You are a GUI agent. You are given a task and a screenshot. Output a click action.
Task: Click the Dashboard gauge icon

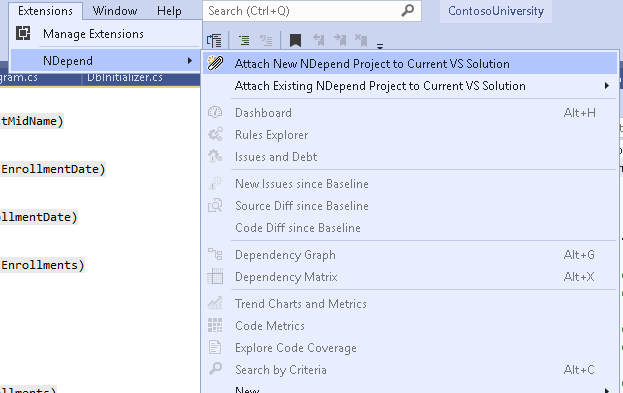pyautogui.click(x=215, y=112)
